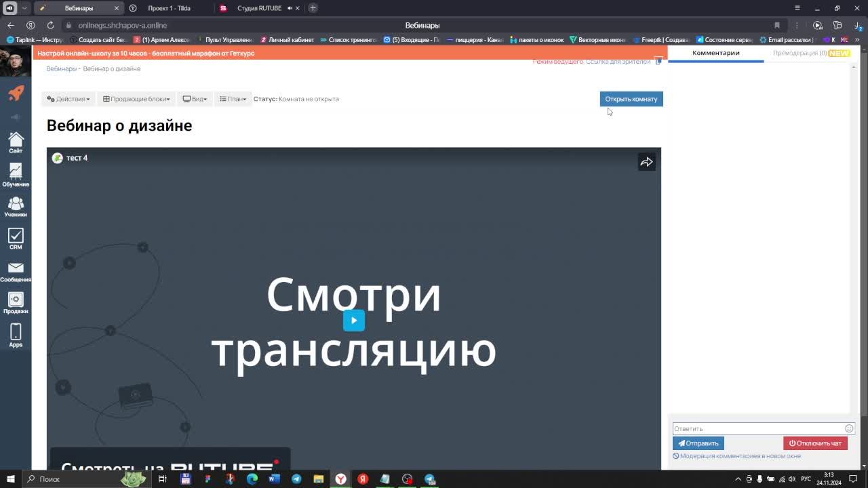The height and width of the screenshot is (488, 868).
Task: Open the clock 3:13 in taskbar
Action: [x=829, y=479]
